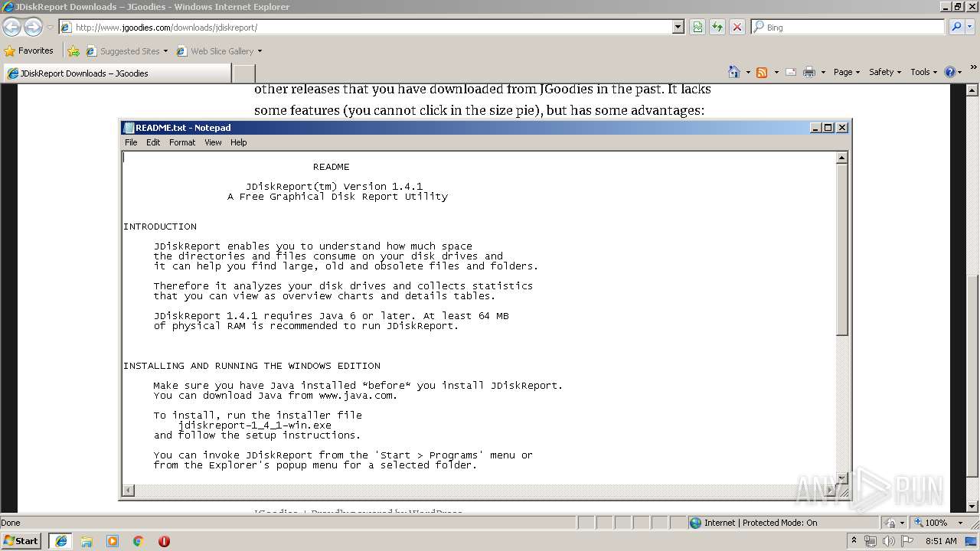Open Windows Media Player taskbar icon

click(113, 541)
